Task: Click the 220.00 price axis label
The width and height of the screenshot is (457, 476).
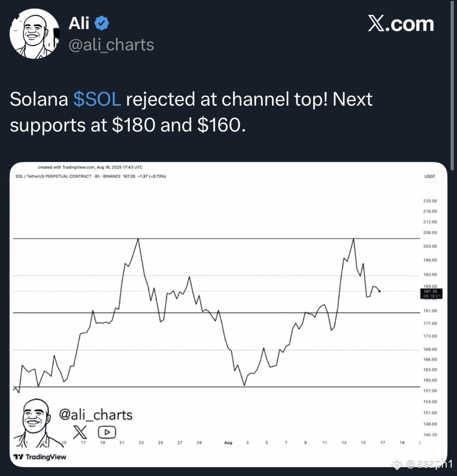Action: pyautogui.click(x=430, y=201)
